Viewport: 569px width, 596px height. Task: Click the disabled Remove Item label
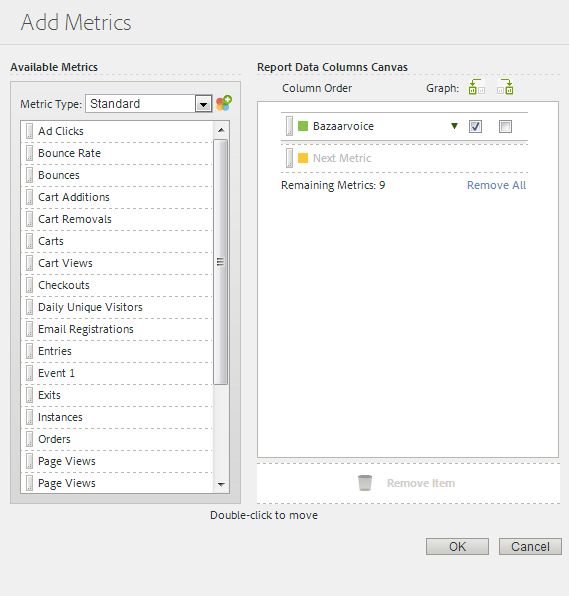coord(421,483)
